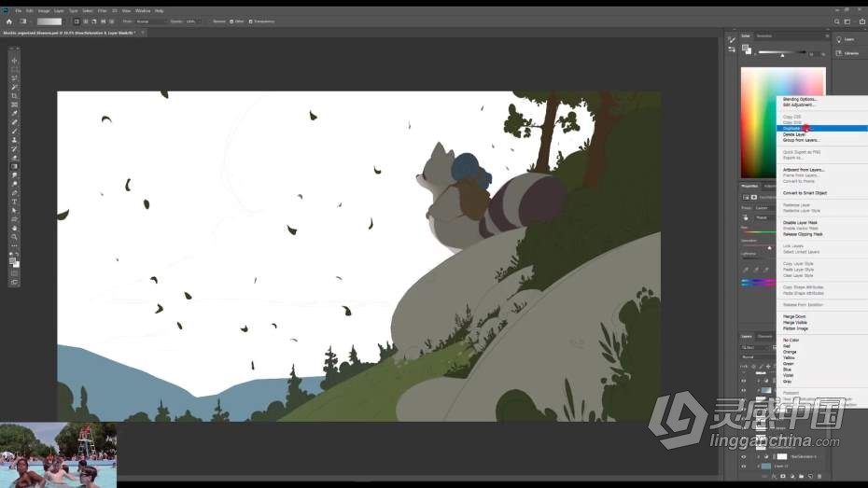Open the Mode dropdown in options bar

tap(150, 21)
